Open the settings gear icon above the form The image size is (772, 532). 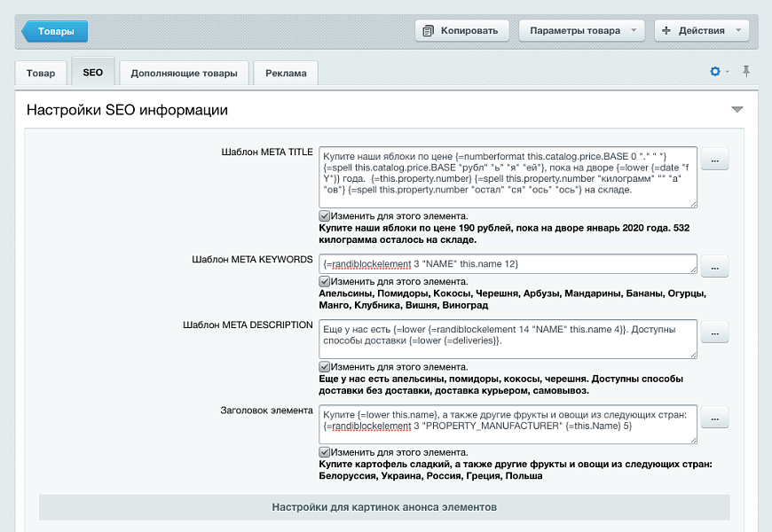(x=715, y=72)
